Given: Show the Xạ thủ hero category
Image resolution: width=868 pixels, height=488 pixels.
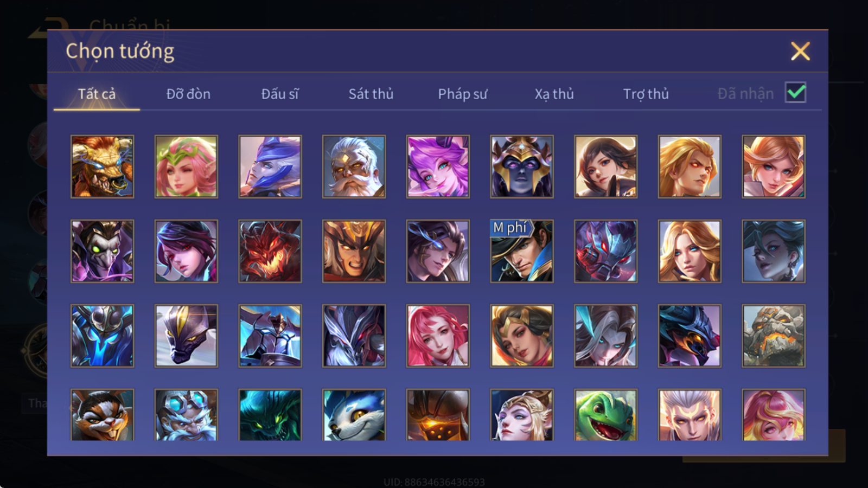Looking at the screenshot, I should tap(554, 94).
